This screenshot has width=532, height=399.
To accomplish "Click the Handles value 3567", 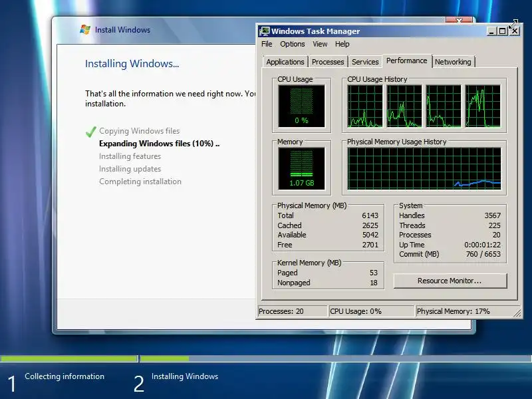I will coord(492,215).
